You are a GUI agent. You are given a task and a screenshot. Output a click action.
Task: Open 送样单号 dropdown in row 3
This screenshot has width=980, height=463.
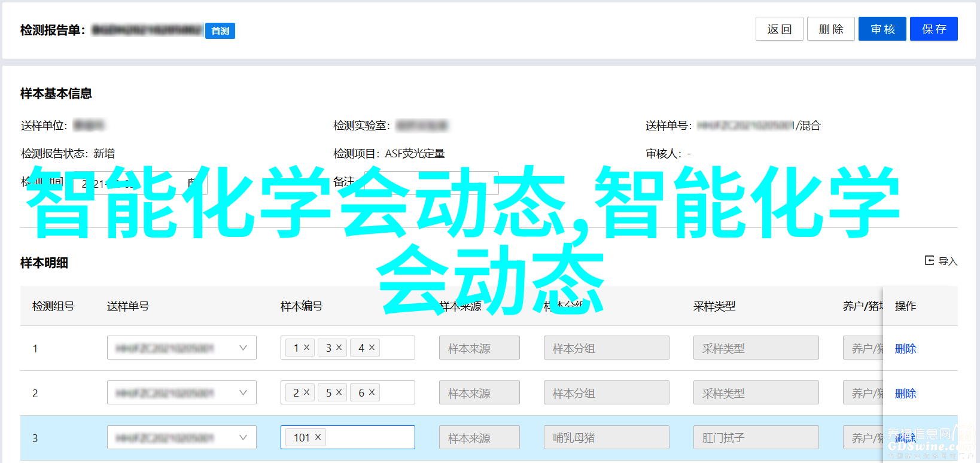coord(181,437)
